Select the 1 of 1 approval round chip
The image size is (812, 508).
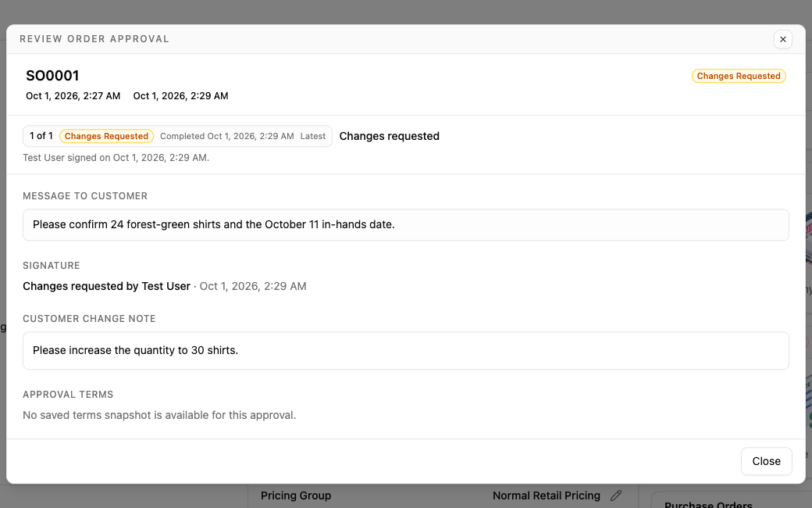pos(177,136)
